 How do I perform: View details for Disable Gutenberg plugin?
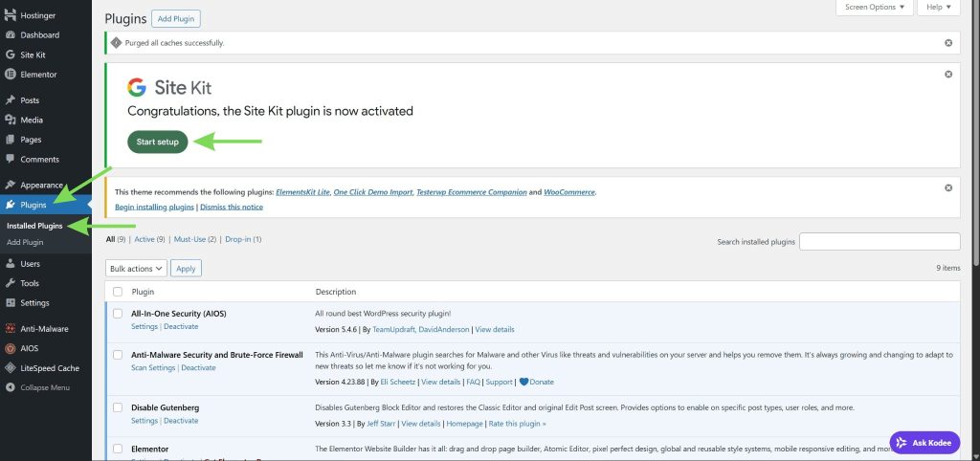[x=421, y=424]
